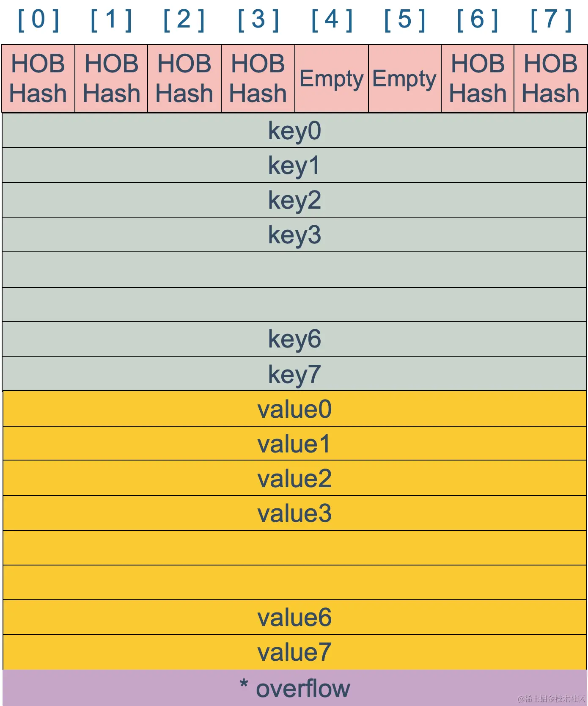Click the index label [5]
Screen dimensions: 588x706
(x=404, y=20)
